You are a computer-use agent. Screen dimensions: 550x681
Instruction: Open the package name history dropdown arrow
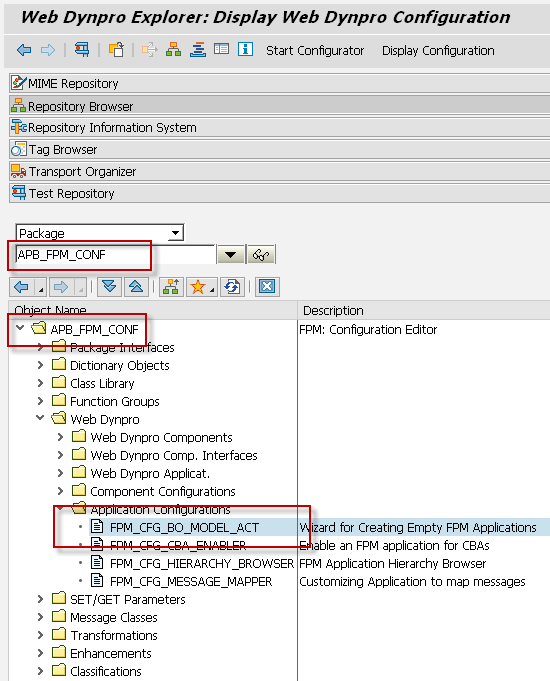coord(230,255)
